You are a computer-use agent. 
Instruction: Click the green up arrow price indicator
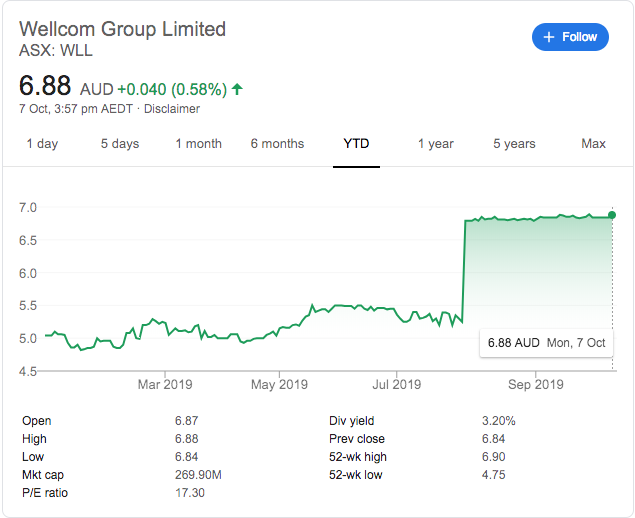[x=237, y=89]
